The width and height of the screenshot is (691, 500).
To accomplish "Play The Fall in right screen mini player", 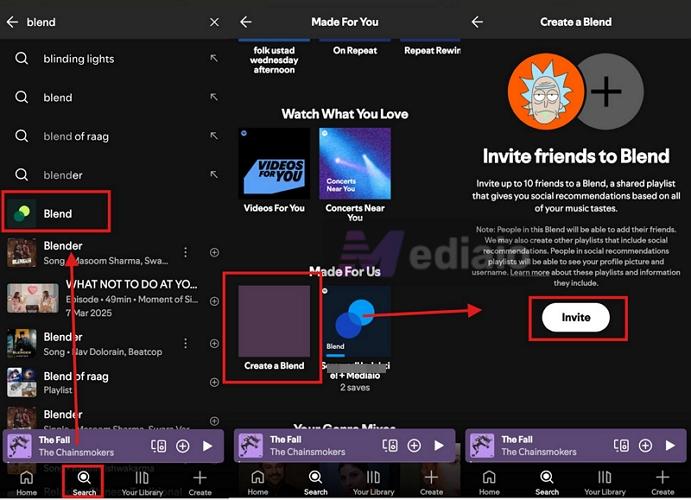I will pyautogui.click(x=670, y=445).
